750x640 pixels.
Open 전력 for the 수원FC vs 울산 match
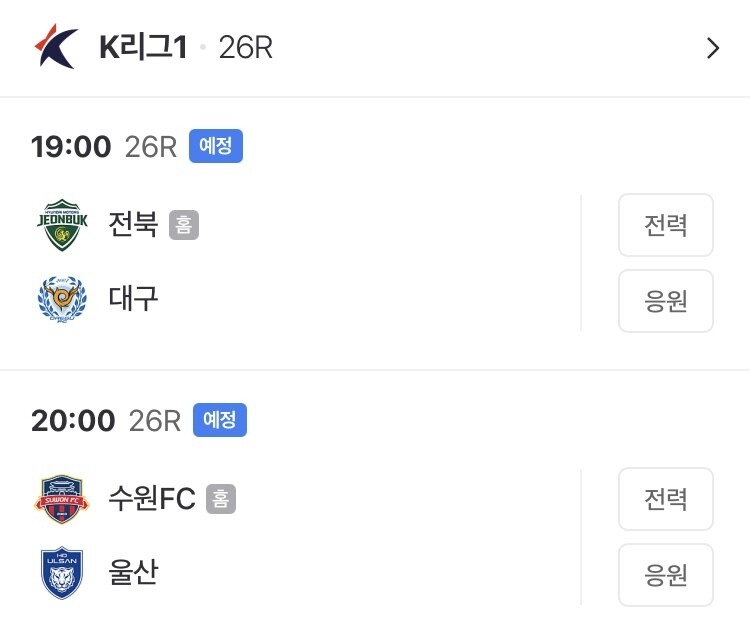[x=665, y=499]
